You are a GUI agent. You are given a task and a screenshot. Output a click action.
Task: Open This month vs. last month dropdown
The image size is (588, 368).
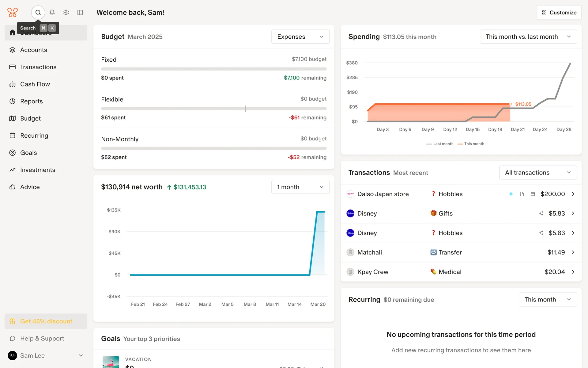[528, 37]
